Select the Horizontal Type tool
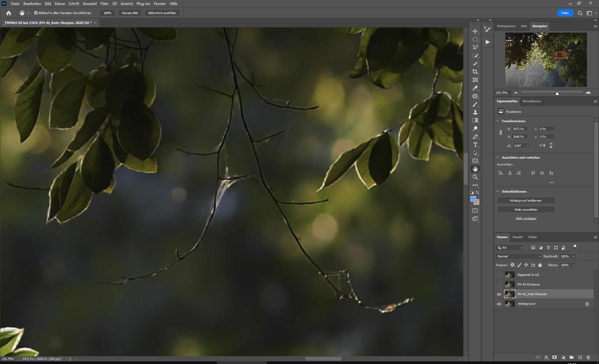The width and height of the screenshot is (599, 364). 475,145
